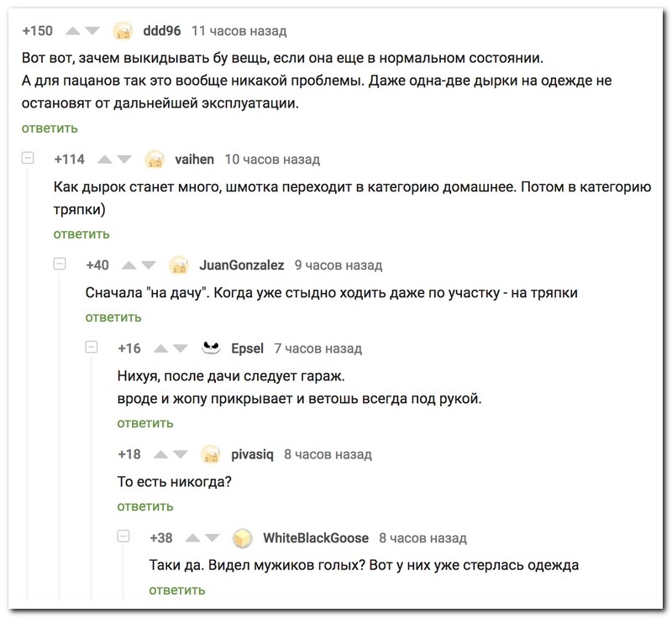Click the '11 часов назад' timestamp
Screen dimensions: 672x618
(239, 31)
